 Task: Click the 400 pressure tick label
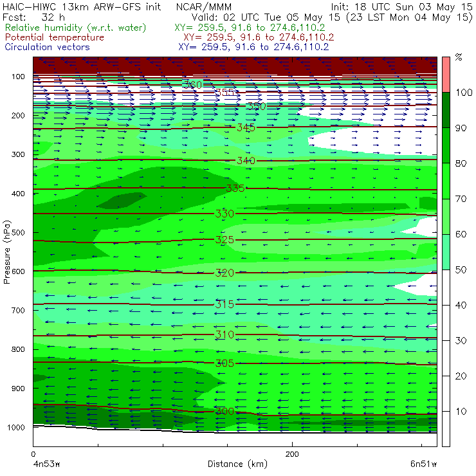click(x=18, y=194)
